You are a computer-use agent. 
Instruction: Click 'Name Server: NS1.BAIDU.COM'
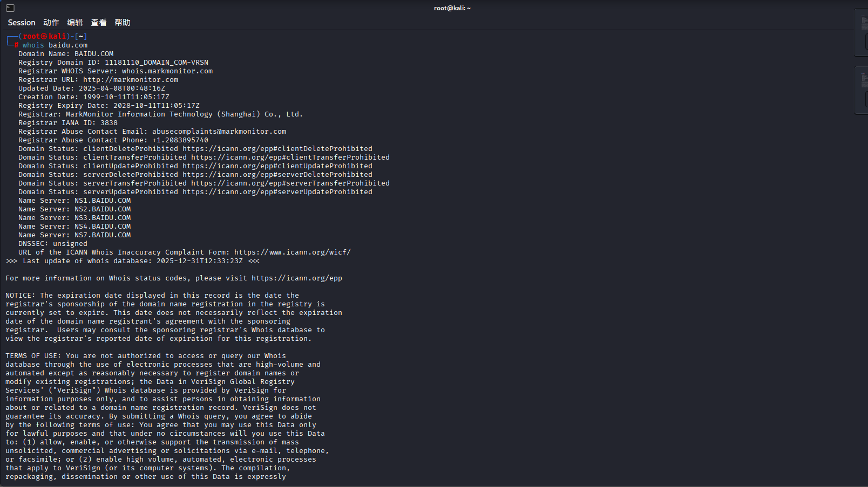click(74, 201)
